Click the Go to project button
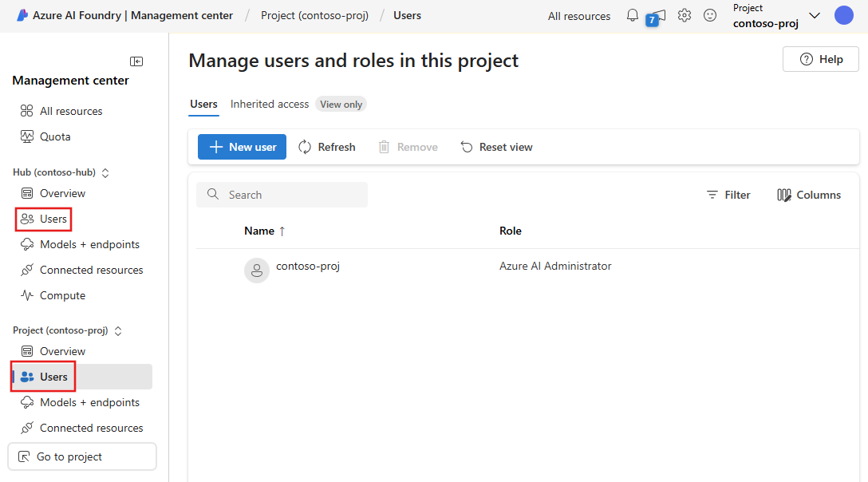 click(x=81, y=456)
